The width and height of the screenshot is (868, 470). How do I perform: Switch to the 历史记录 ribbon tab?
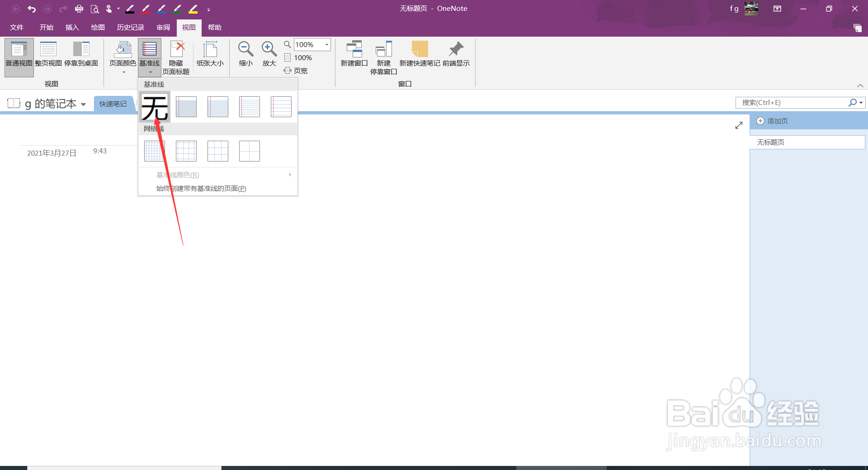[130, 28]
